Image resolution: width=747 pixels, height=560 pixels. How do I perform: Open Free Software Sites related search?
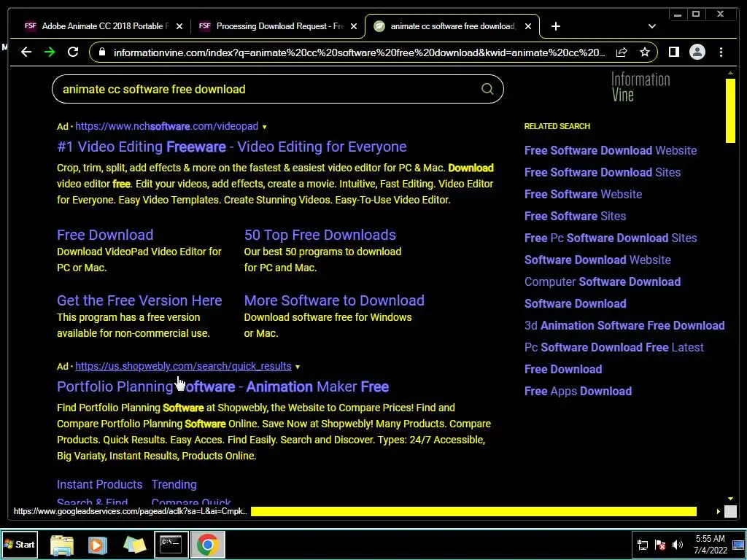[575, 216]
